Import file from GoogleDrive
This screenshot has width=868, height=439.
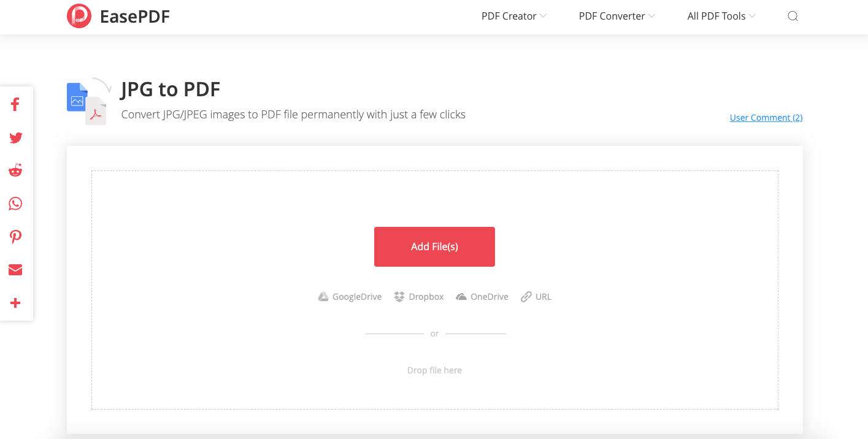(x=350, y=297)
